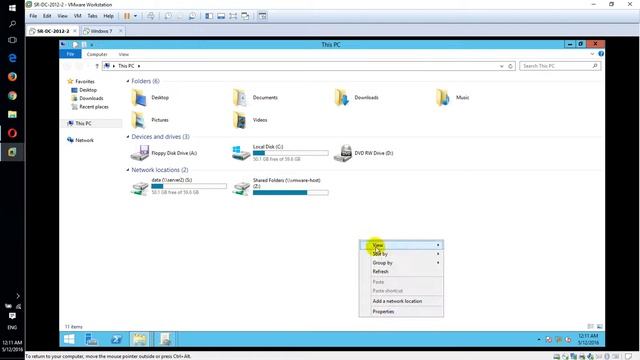Open the View ribbon tab in Explorer

(124, 54)
